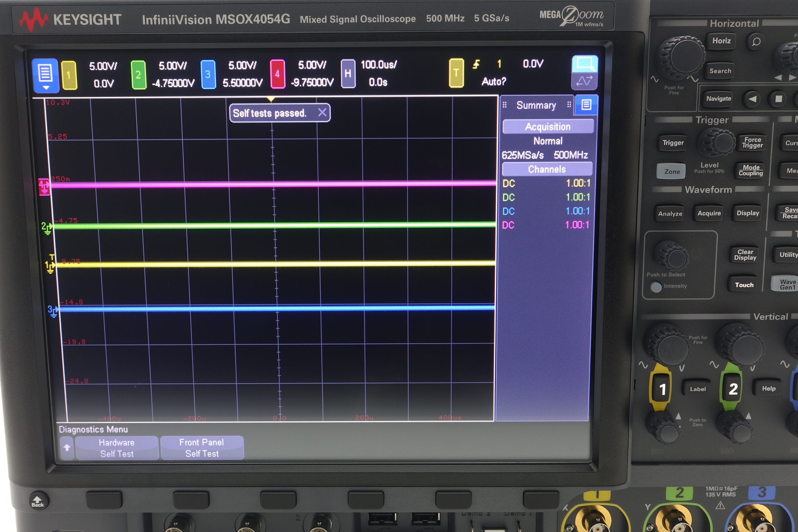This screenshot has width=798, height=532.
Task: Tap the up-arrow softkey in Diagnostics Menu
Action: [67, 447]
